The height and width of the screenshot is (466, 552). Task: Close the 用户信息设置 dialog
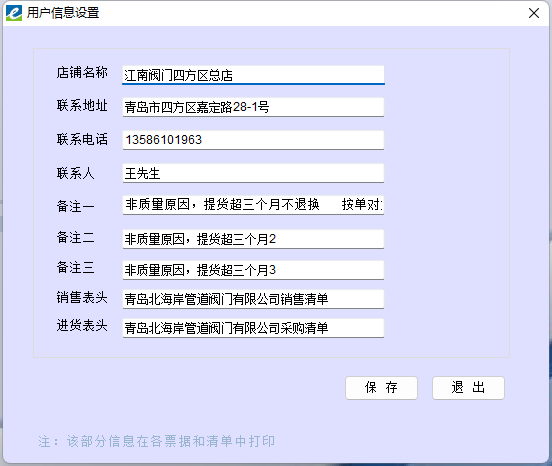click(x=534, y=13)
